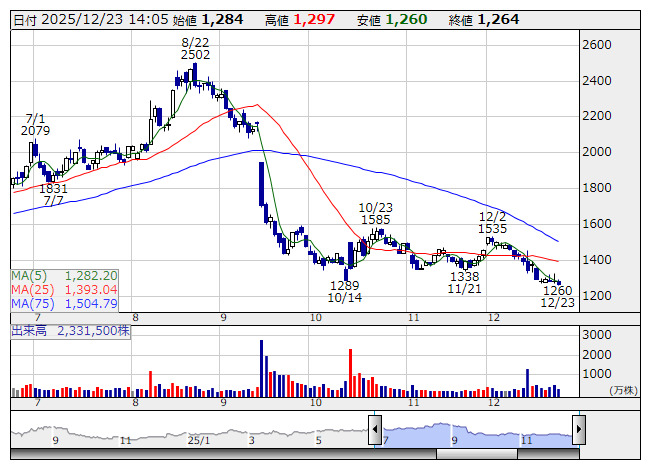Click the 8/22 peak label 2502
This screenshot has width=653, height=470.
pyautogui.click(x=195, y=55)
